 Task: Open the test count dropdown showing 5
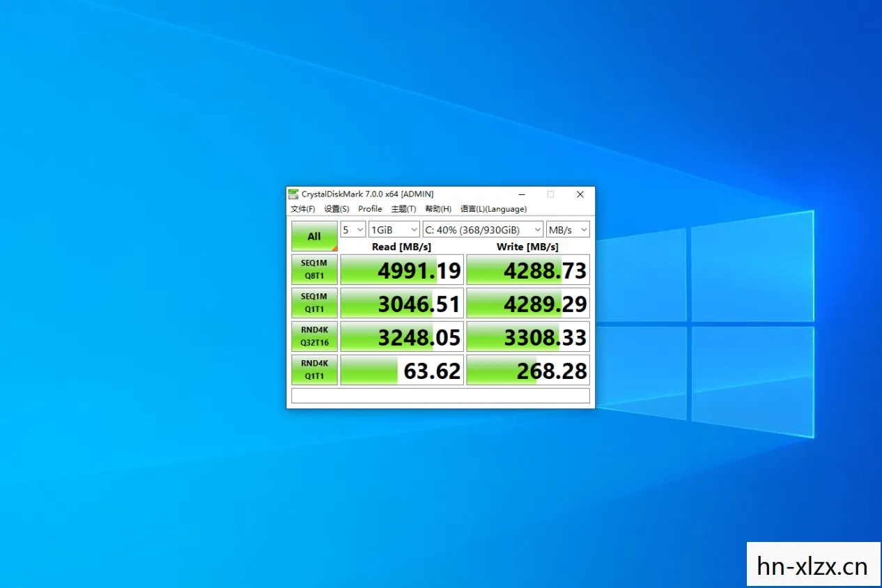click(x=353, y=229)
